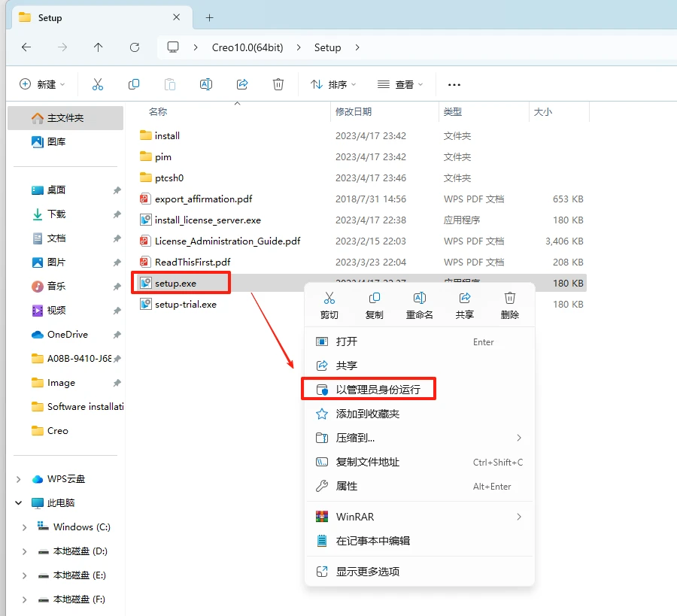Select 主文件夹 in the sidebar
The height and width of the screenshot is (616, 677).
tap(65, 118)
